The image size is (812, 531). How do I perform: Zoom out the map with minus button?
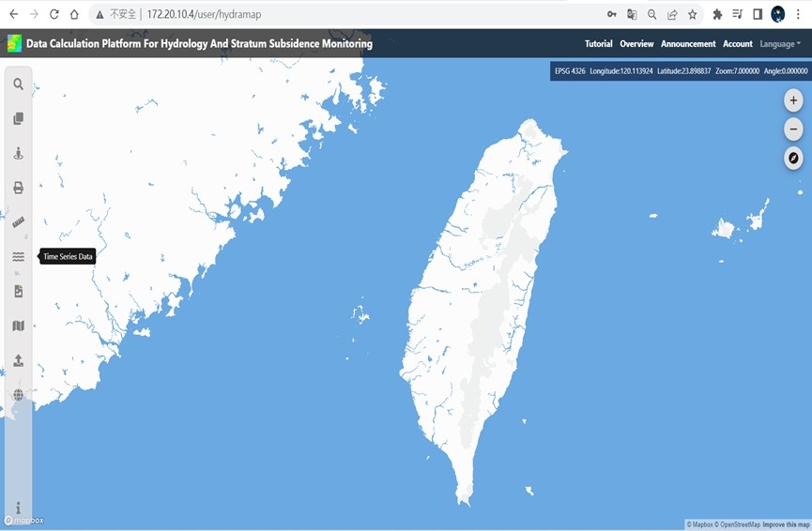point(793,129)
